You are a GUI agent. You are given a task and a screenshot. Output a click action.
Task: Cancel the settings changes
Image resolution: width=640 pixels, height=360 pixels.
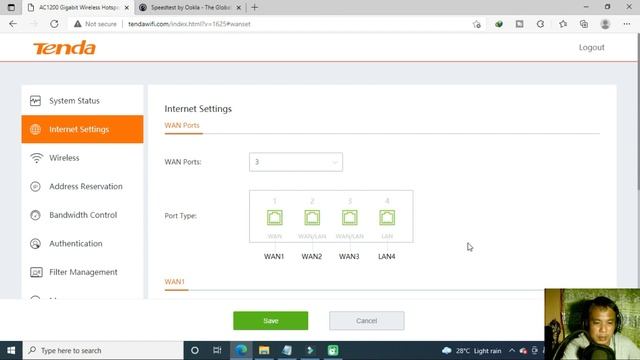(x=367, y=321)
